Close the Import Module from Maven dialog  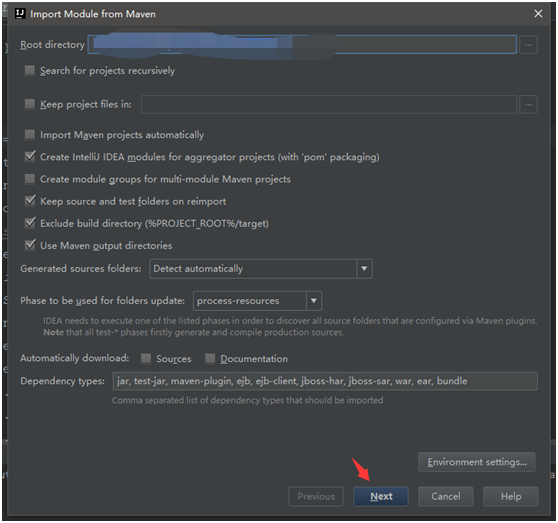click(538, 14)
